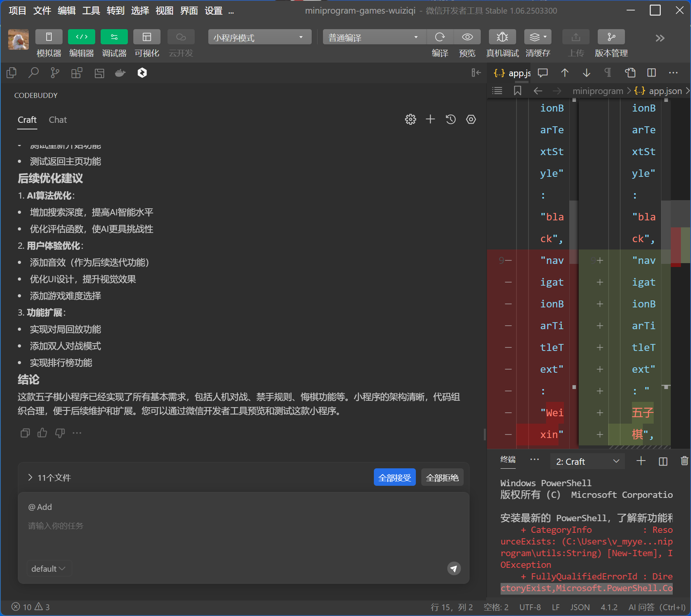Delete terminal with trash icon
The height and width of the screenshot is (616, 691).
coord(684,461)
